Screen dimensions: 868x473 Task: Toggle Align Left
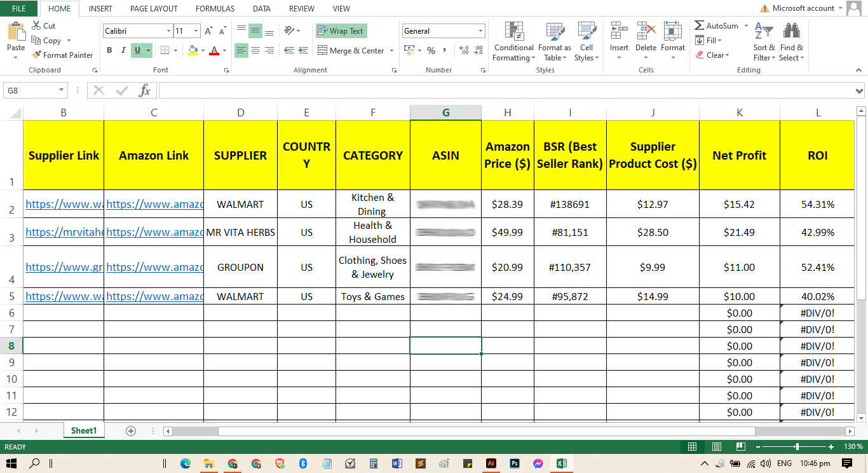(241, 50)
